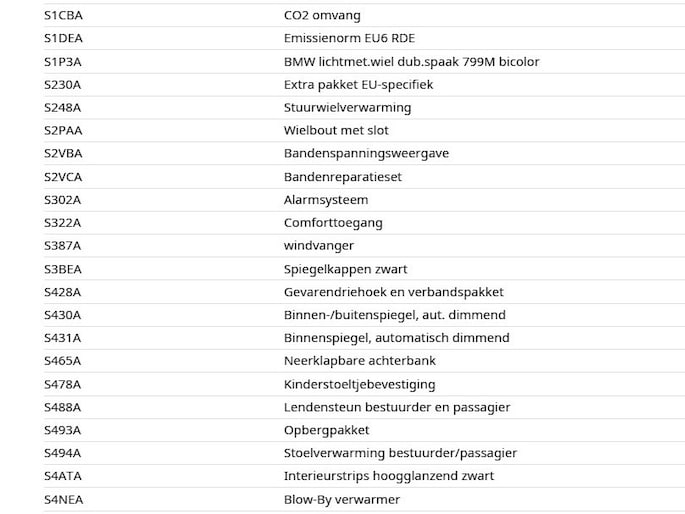
Task: Click Comforttoegang entry
Action: (333, 223)
